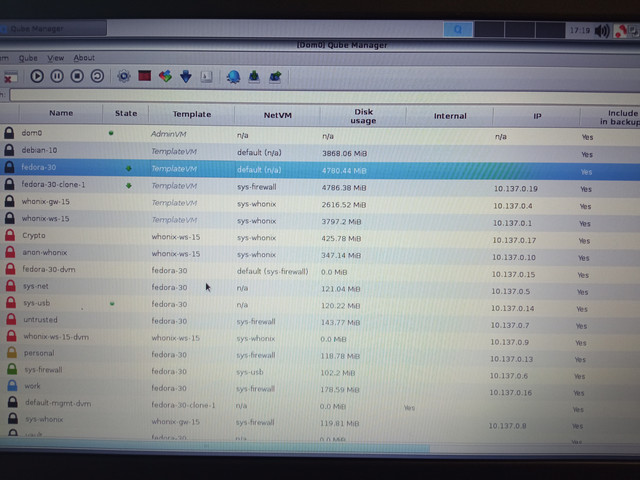Click IP address 10.137.0.16 cell
This screenshot has width=640, height=480.
510,393
